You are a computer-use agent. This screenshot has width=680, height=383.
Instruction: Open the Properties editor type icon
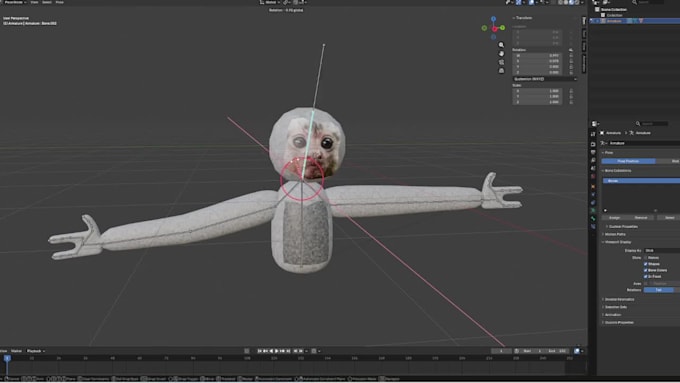[x=595, y=124]
